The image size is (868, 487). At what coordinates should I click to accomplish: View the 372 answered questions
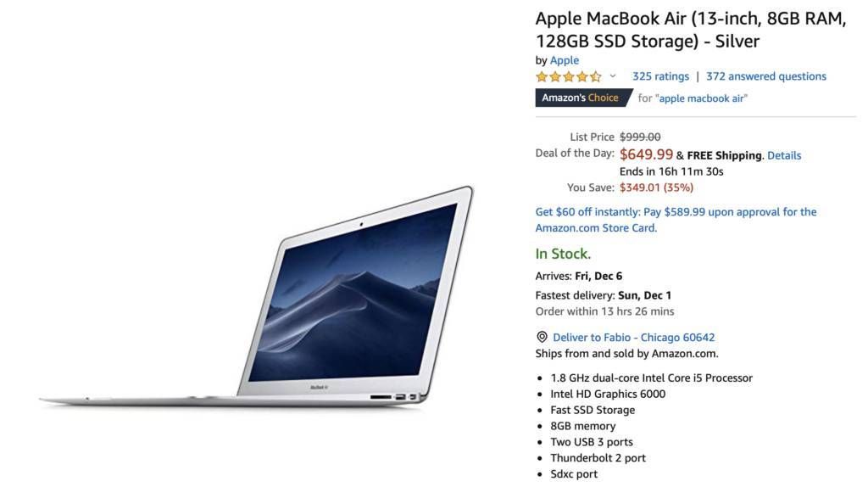[765, 76]
